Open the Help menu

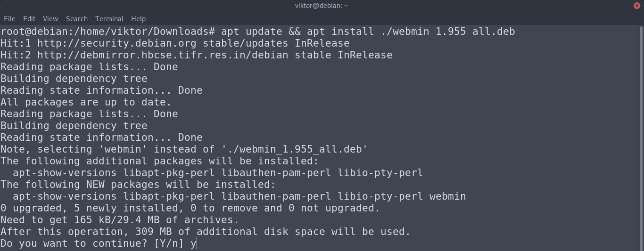138,19
